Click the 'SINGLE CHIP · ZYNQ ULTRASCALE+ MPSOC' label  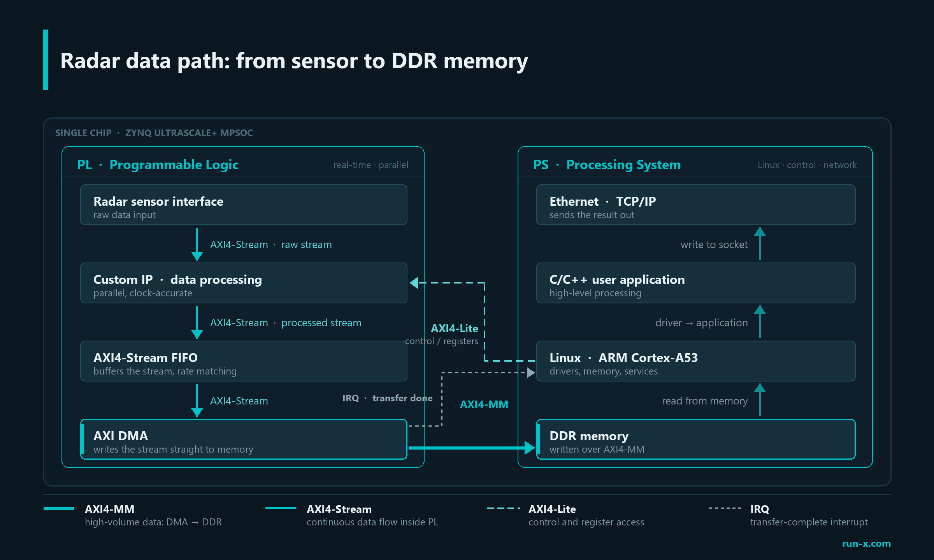[154, 133]
